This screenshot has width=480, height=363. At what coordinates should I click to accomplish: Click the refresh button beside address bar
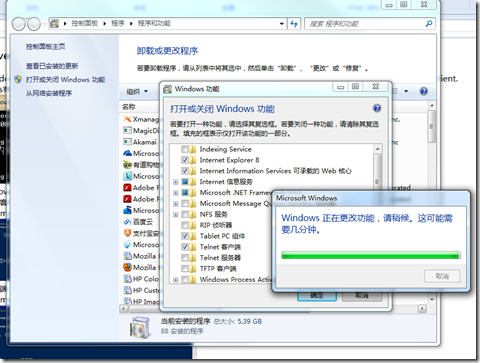click(294, 23)
